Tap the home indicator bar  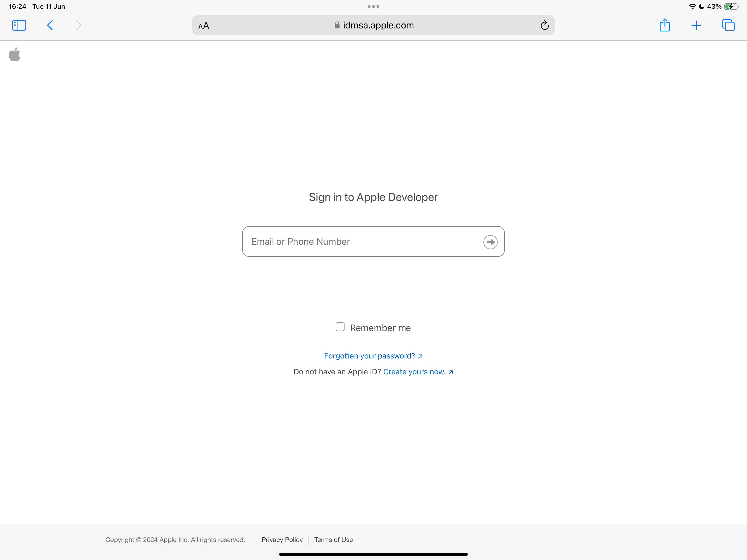[373, 554]
